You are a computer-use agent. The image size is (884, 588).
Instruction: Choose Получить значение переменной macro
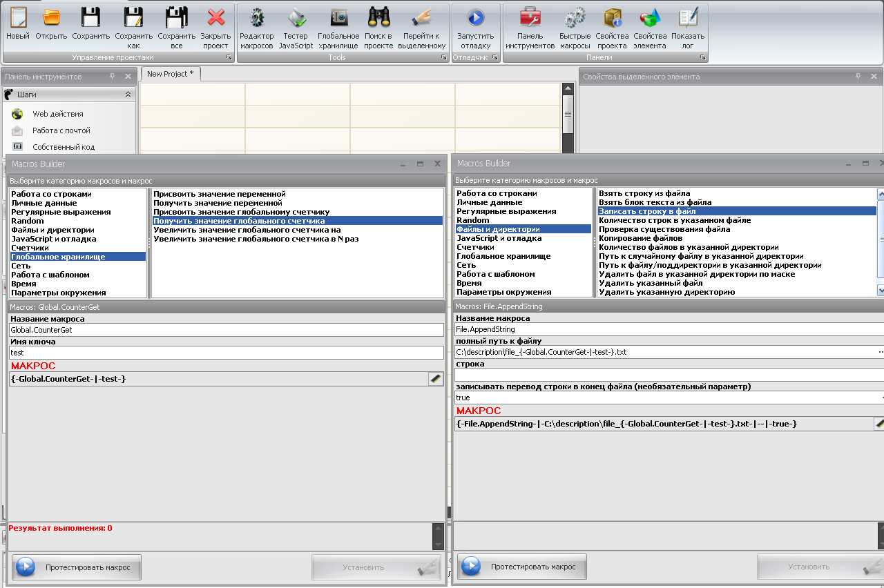[x=218, y=203]
